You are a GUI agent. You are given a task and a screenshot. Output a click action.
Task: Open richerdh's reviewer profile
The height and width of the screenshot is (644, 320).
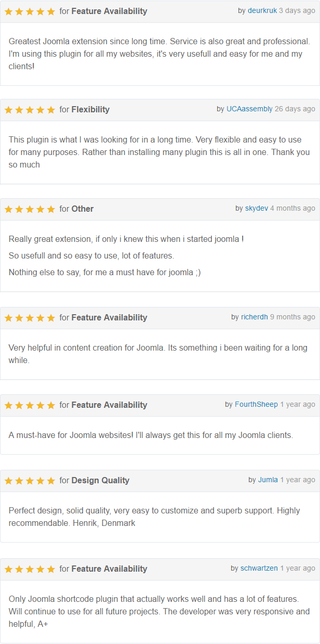point(255,317)
